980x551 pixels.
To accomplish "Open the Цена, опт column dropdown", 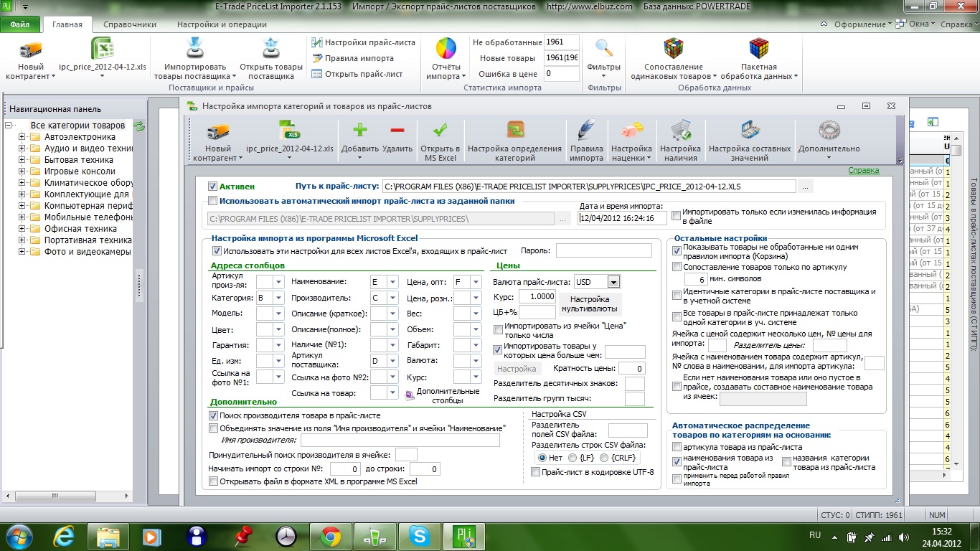I will pyautogui.click(x=476, y=282).
